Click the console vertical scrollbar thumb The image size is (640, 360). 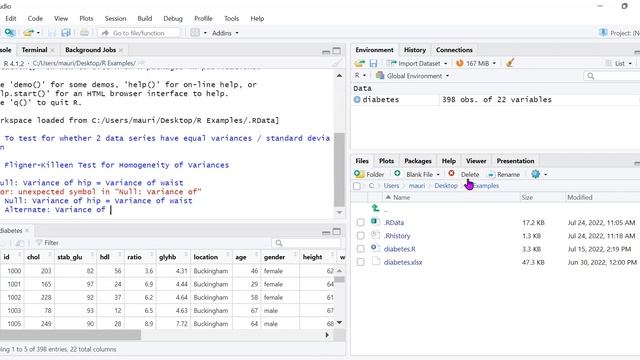pyautogui.click(x=339, y=169)
